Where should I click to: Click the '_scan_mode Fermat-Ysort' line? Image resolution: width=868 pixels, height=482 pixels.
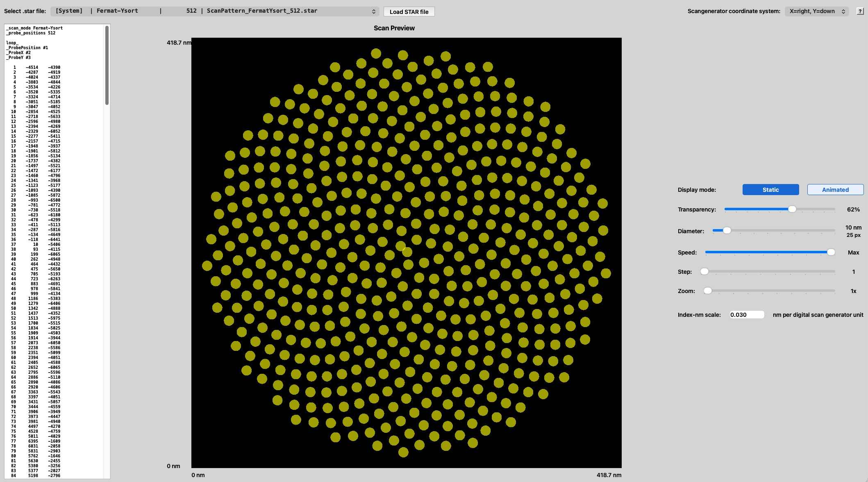(34, 28)
